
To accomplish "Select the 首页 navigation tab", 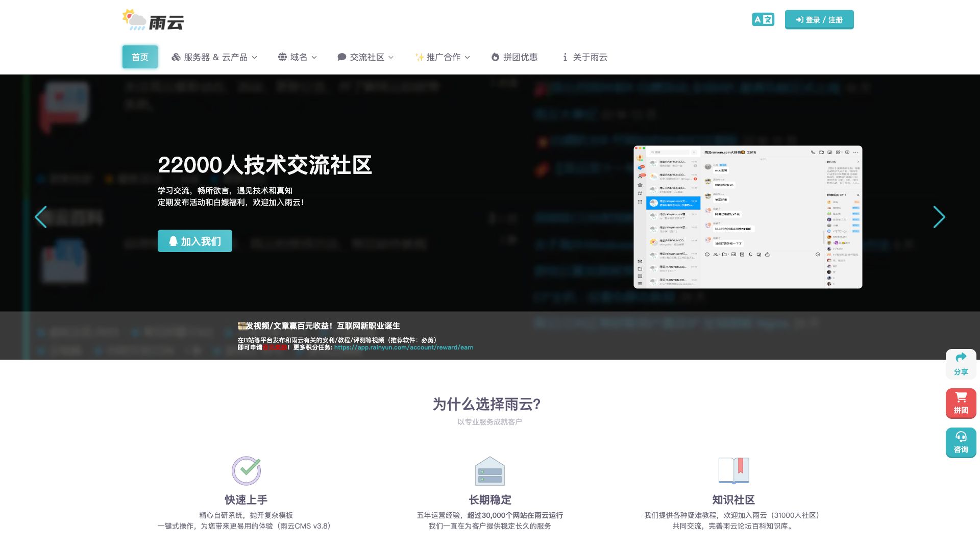I will 140,57.
